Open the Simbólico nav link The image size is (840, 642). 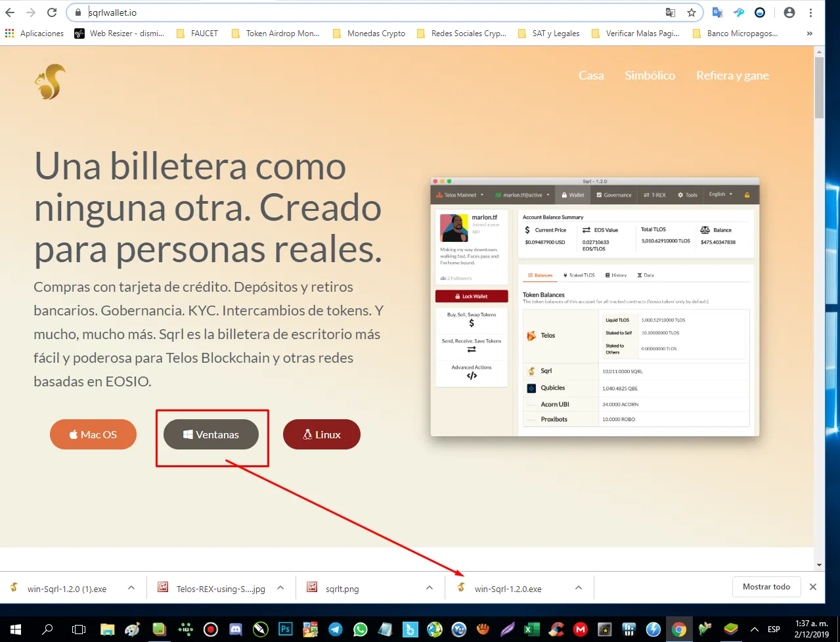[x=650, y=76]
